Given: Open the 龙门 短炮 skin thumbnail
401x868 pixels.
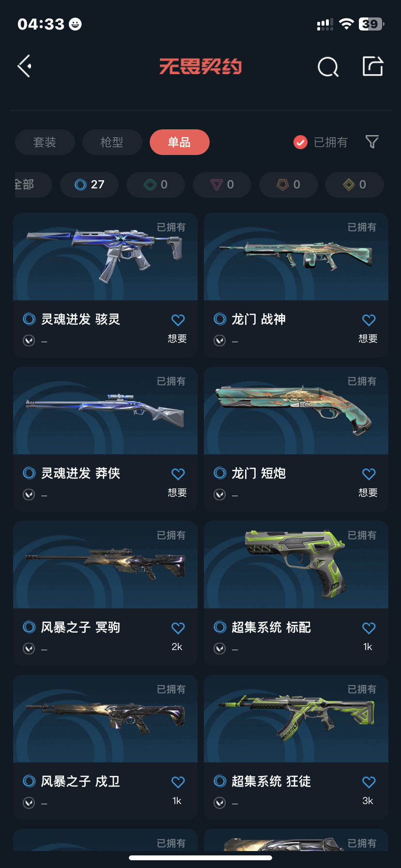Looking at the screenshot, I should click(x=296, y=411).
